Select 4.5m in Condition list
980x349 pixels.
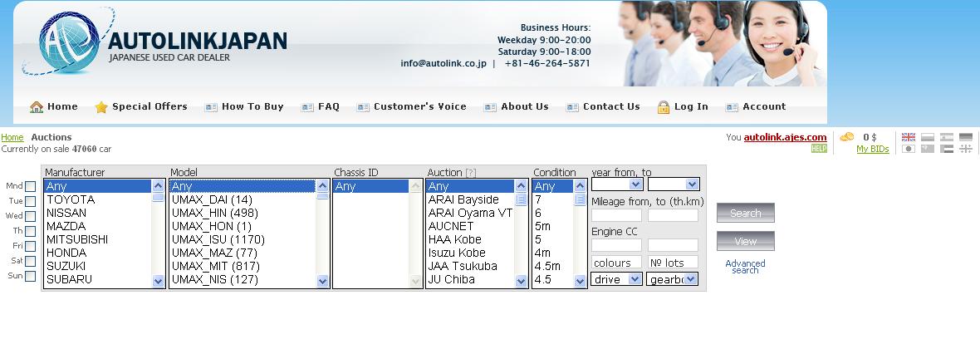click(553, 266)
